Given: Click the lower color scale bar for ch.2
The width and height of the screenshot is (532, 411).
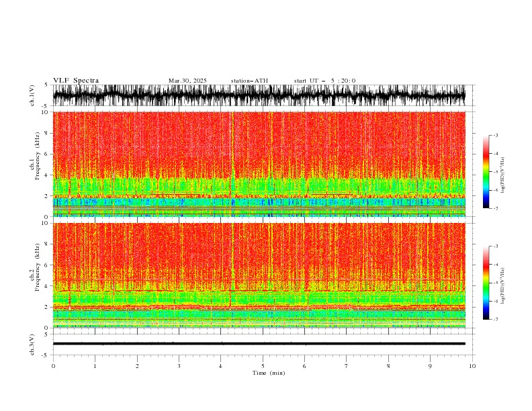Looking at the screenshot, I should (x=486, y=283).
